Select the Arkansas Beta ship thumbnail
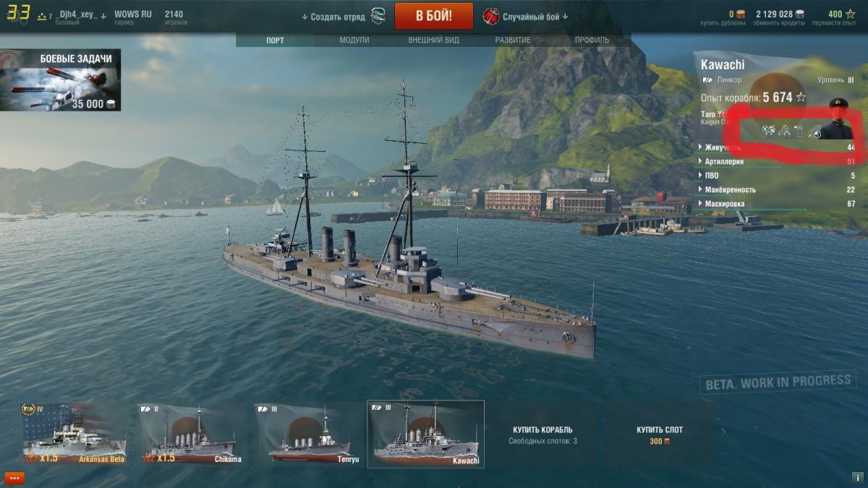This screenshot has height=488, width=868. coord(74,434)
